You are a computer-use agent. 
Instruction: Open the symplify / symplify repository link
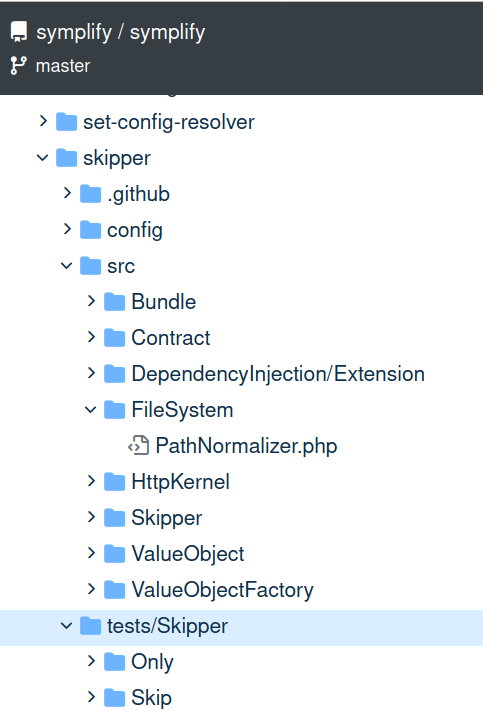coord(121,32)
